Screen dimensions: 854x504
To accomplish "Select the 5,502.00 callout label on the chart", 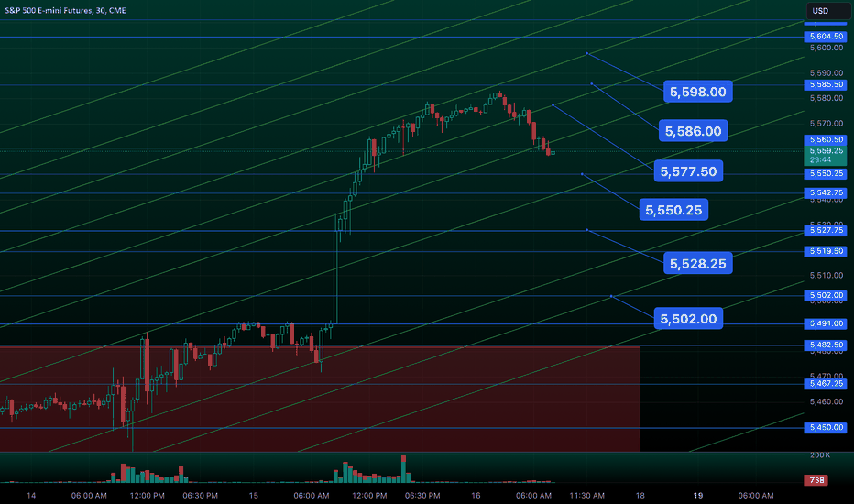I will click(x=688, y=319).
